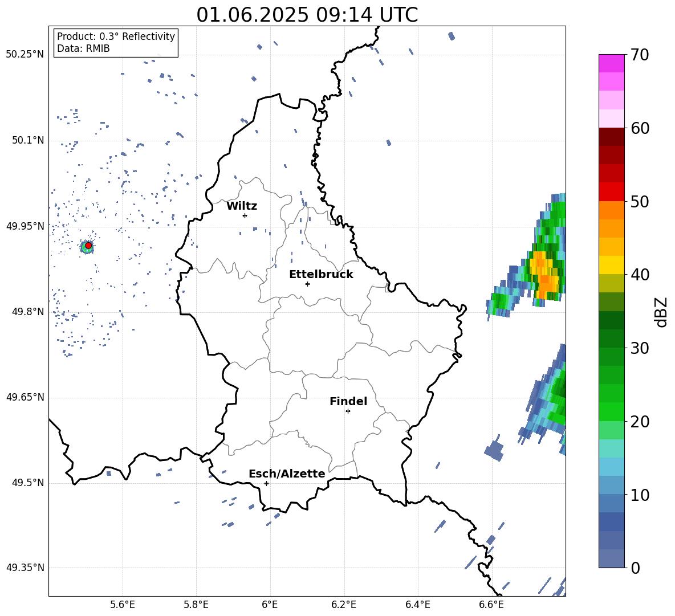Click the yellow colorbar segment above 40

tap(611, 265)
